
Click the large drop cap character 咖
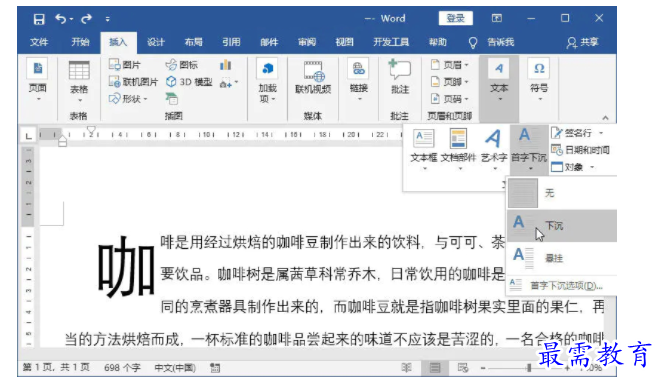126,266
